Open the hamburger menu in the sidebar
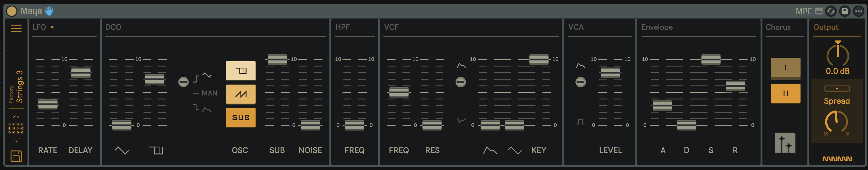Image resolution: width=868 pixels, height=170 pixels. click(16, 28)
